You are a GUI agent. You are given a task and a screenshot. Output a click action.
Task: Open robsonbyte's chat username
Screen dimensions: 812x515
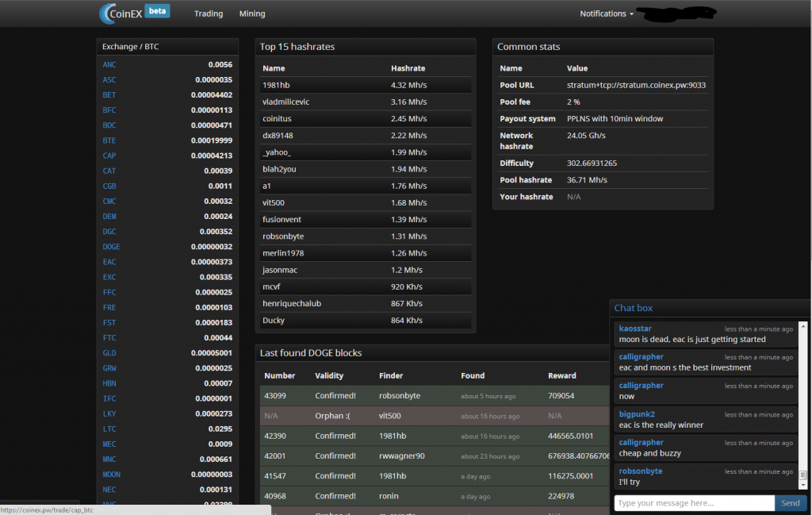click(641, 471)
